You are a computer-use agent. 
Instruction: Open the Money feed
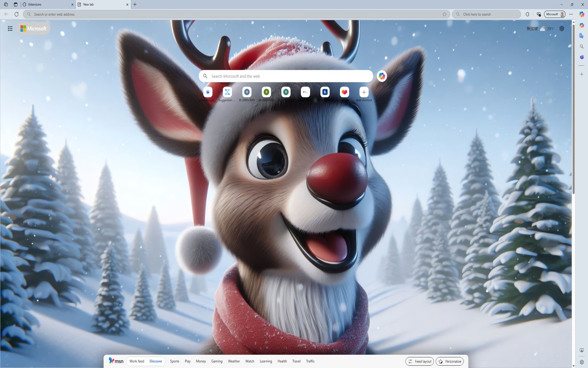point(201,361)
